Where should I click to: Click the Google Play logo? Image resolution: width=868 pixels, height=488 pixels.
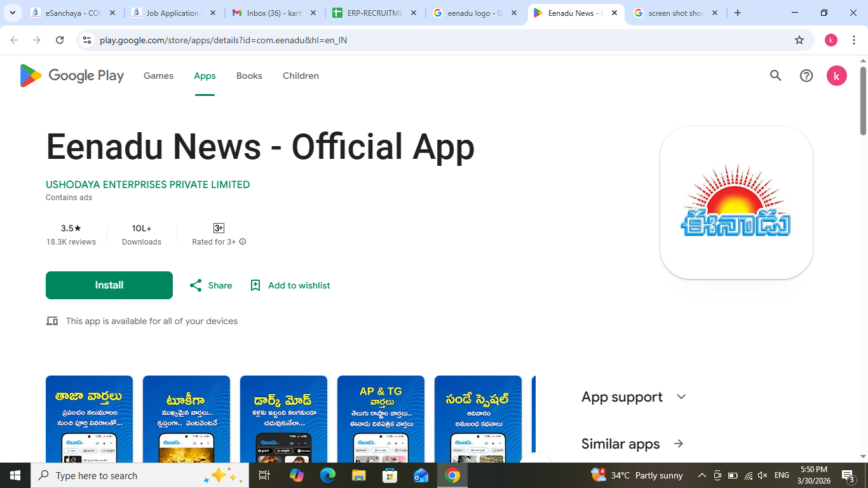[72, 76]
